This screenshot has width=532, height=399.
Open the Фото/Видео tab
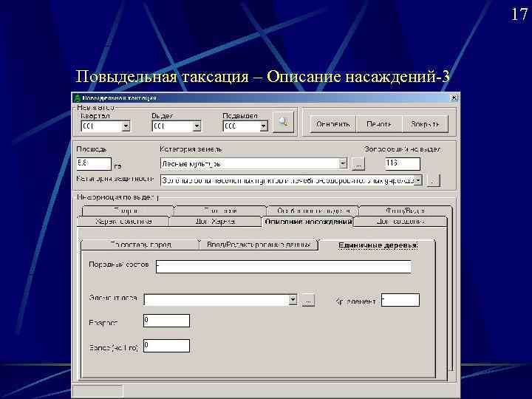(x=406, y=211)
